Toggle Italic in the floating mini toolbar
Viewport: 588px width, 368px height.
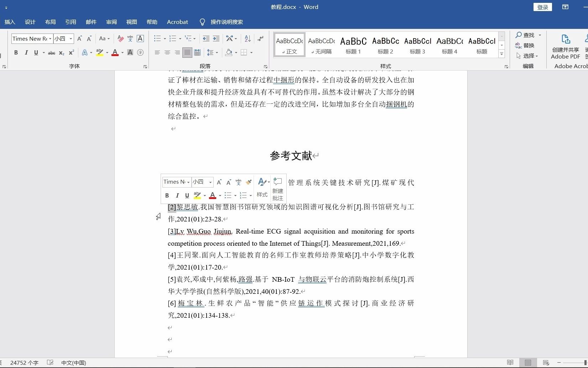pyautogui.click(x=177, y=195)
